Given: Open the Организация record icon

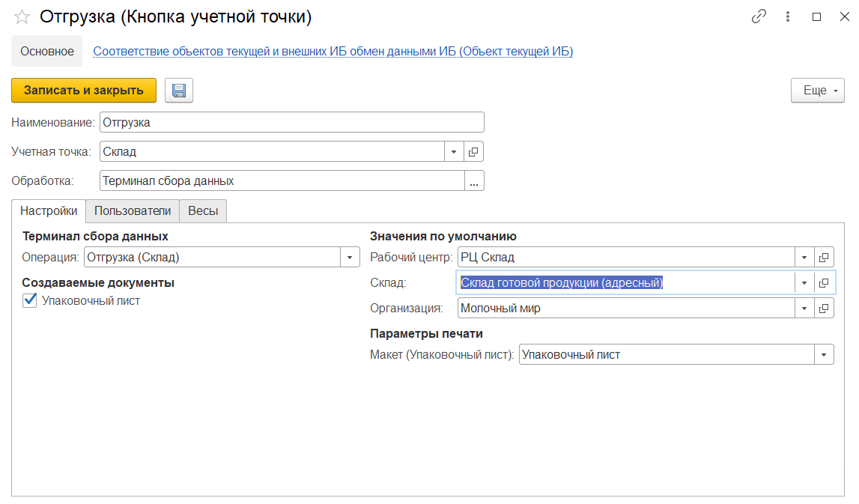Looking at the screenshot, I should click(x=824, y=309).
